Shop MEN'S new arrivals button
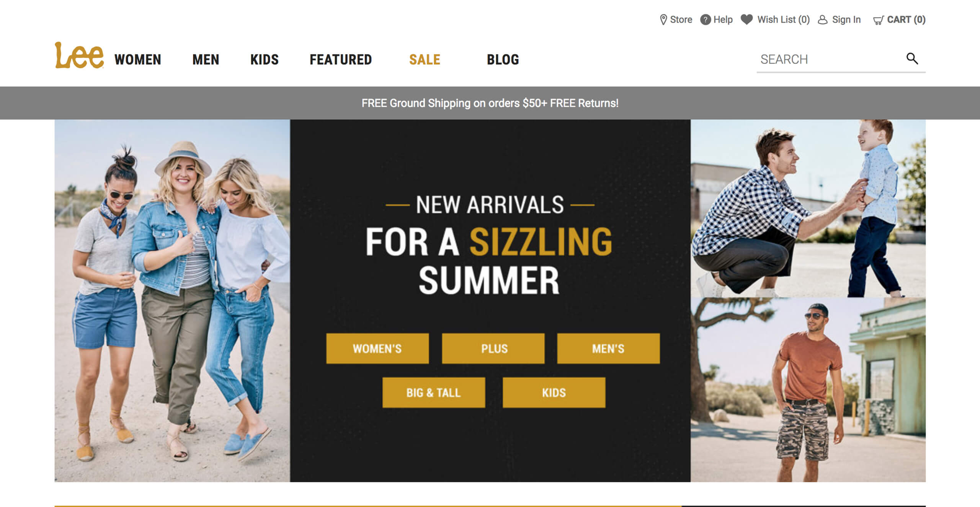This screenshot has width=980, height=507. point(609,349)
